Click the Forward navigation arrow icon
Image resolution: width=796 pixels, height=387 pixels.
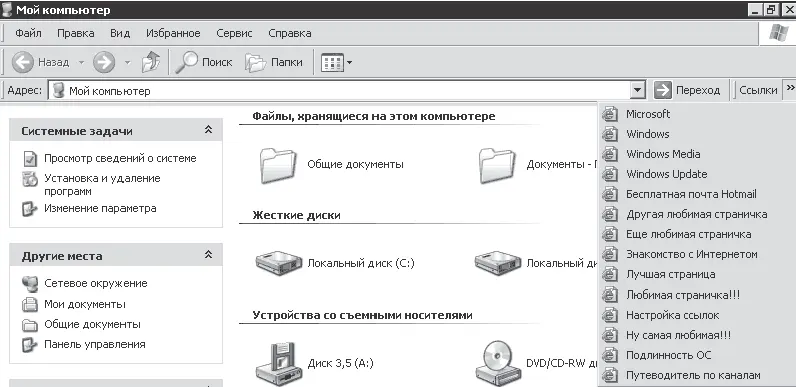[104, 62]
